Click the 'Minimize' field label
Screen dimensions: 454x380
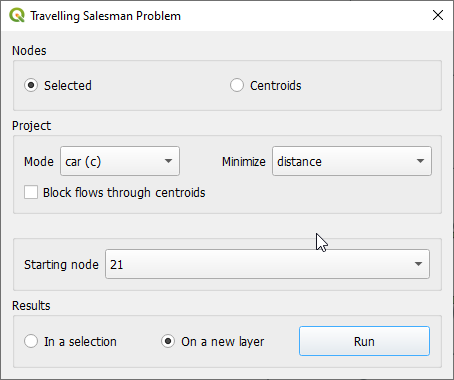click(244, 162)
